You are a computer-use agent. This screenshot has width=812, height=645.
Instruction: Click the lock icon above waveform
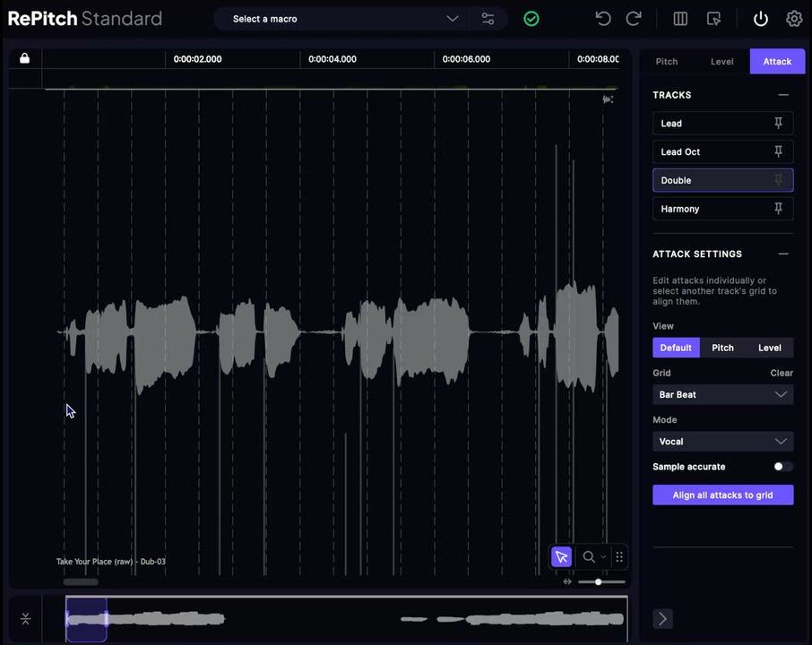click(25, 58)
